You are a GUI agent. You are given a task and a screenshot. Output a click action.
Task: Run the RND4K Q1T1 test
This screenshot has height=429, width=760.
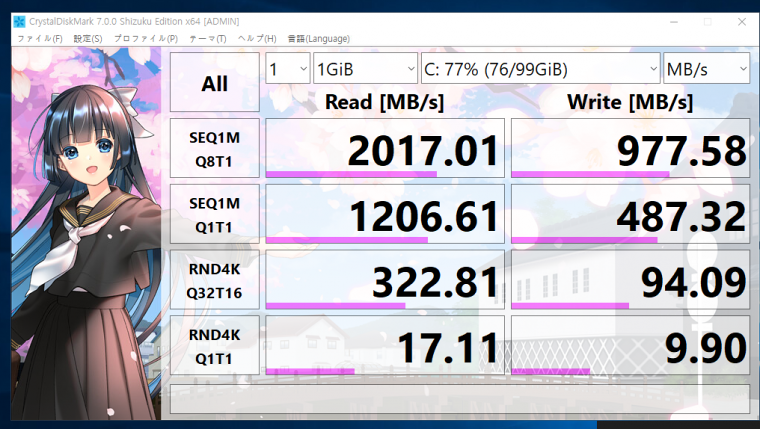(215, 345)
